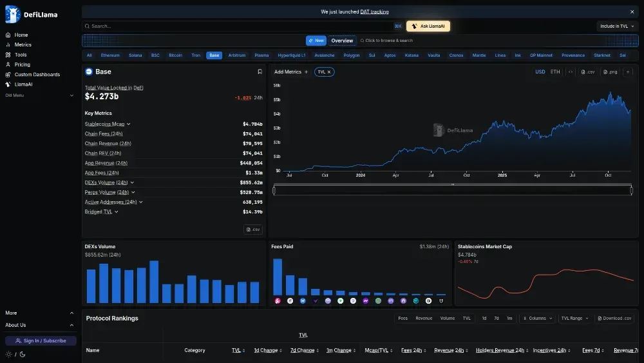
Task: Switch chart denomination to USD
Action: (x=540, y=72)
